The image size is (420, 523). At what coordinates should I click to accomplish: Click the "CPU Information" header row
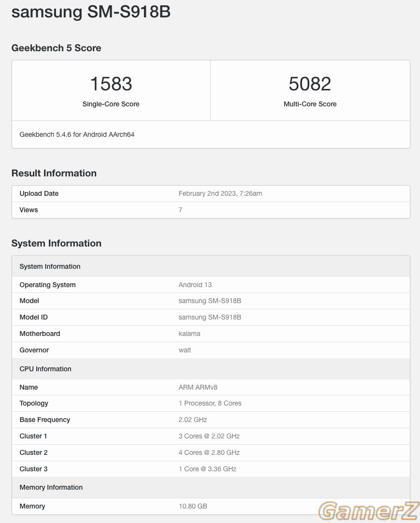tap(211, 369)
